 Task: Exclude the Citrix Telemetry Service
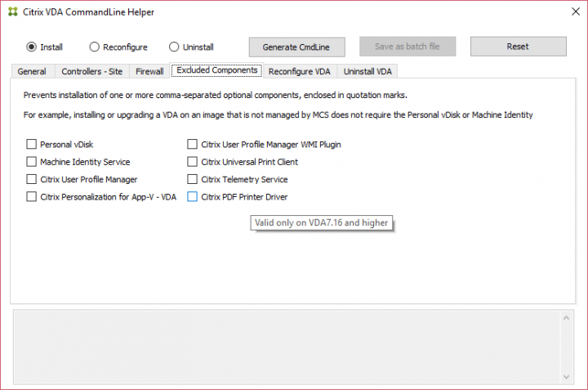(x=193, y=179)
